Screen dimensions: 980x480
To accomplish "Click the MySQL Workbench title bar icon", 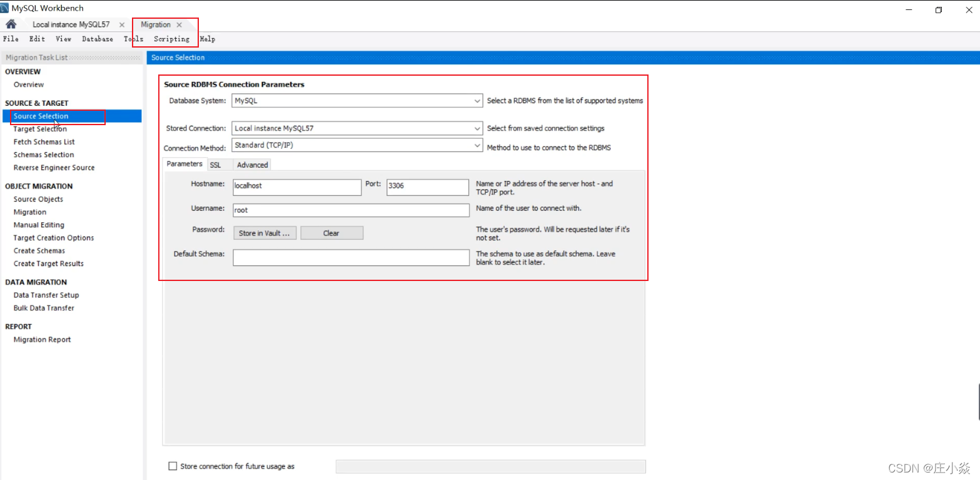I will tap(5, 8).
